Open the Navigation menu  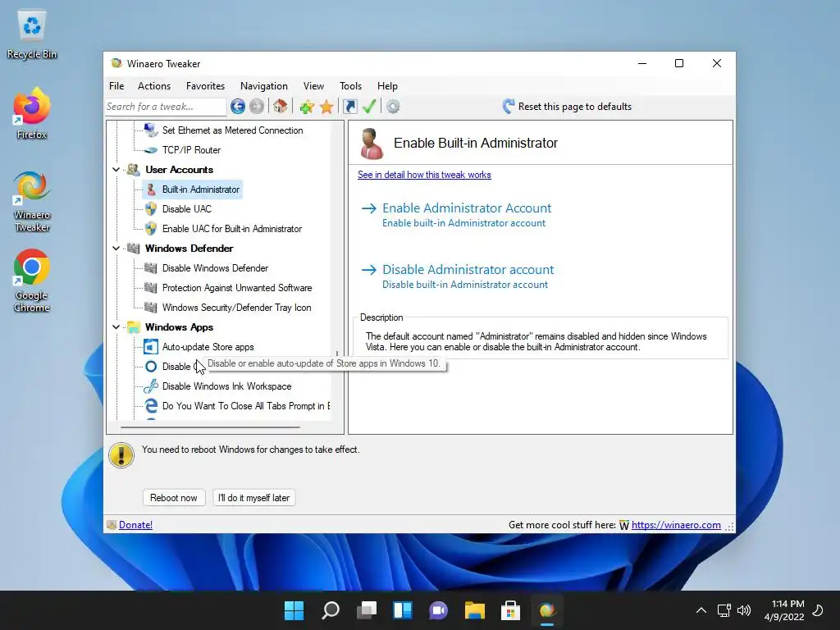point(263,85)
